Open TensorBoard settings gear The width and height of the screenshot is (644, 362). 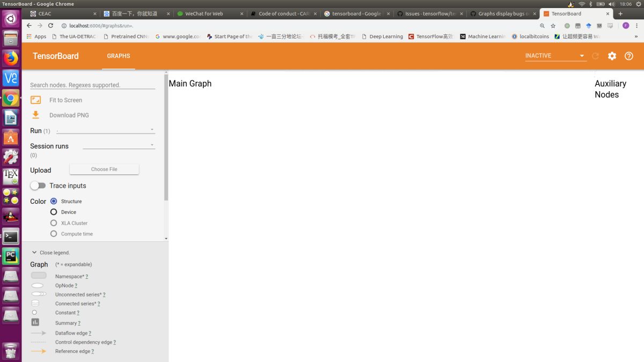click(612, 56)
